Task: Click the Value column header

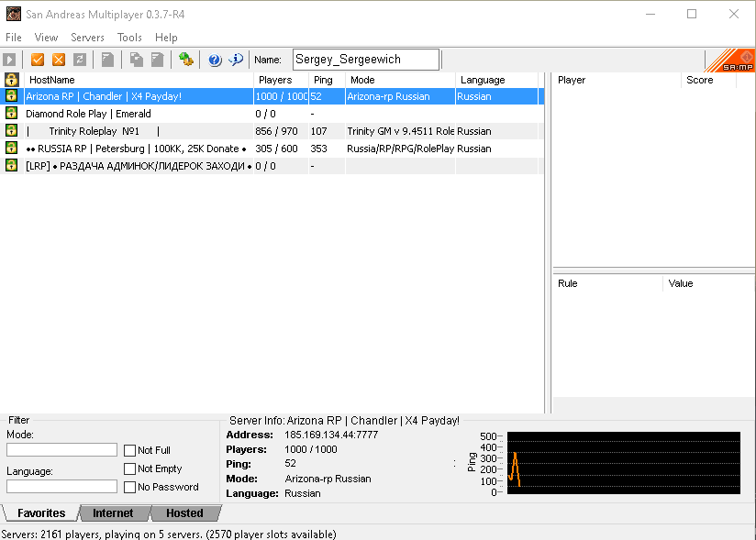Action: click(708, 283)
